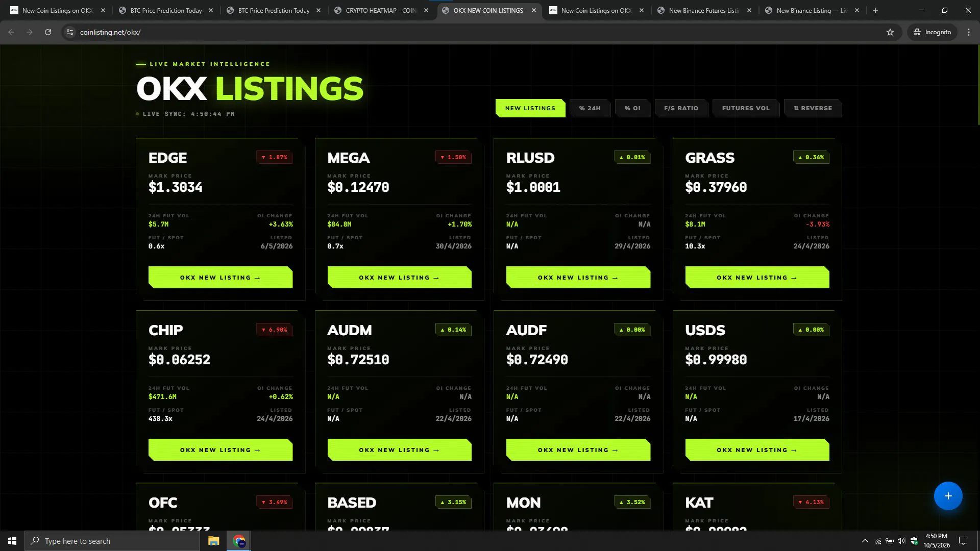Sort listings by % 24H
The height and width of the screenshot is (551, 980).
(x=590, y=108)
